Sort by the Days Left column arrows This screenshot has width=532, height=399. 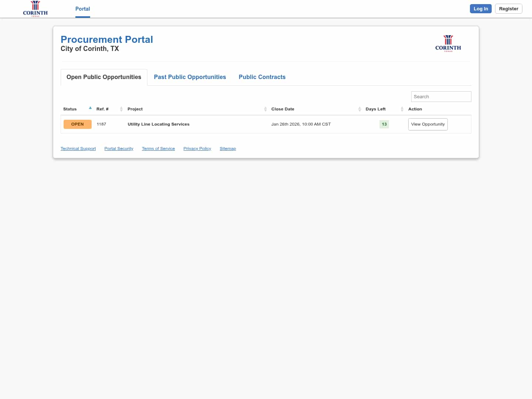pos(402,109)
